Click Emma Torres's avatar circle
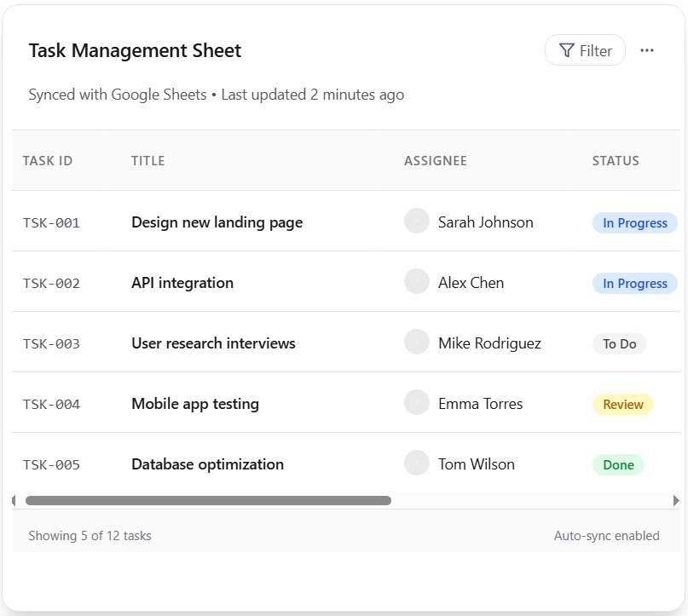The height and width of the screenshot is (616, 688). (x=416, y=402)
